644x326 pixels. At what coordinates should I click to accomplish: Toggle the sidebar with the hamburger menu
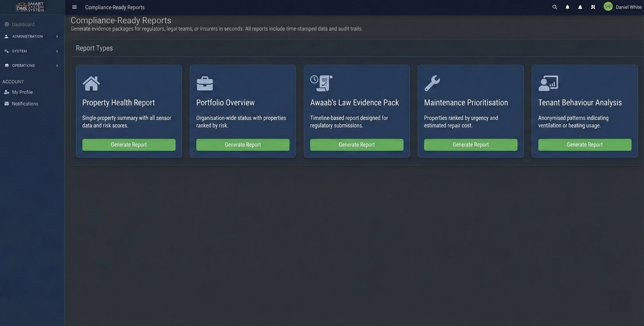(74, 7)
